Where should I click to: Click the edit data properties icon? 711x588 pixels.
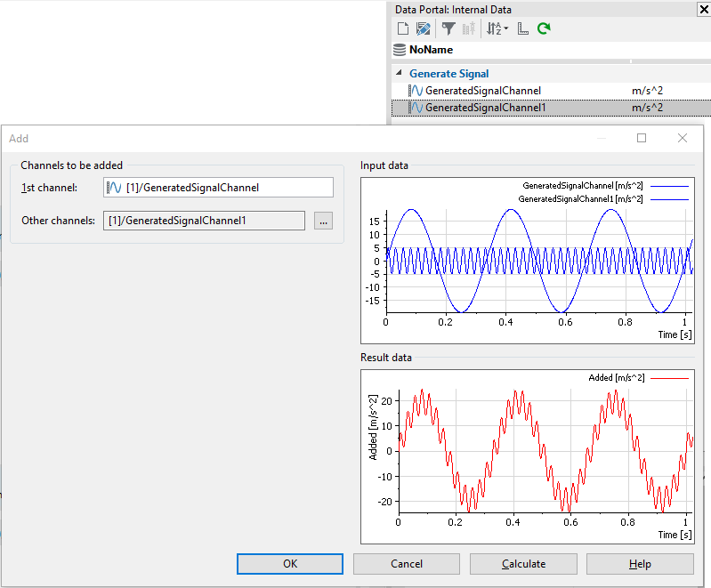423,28
